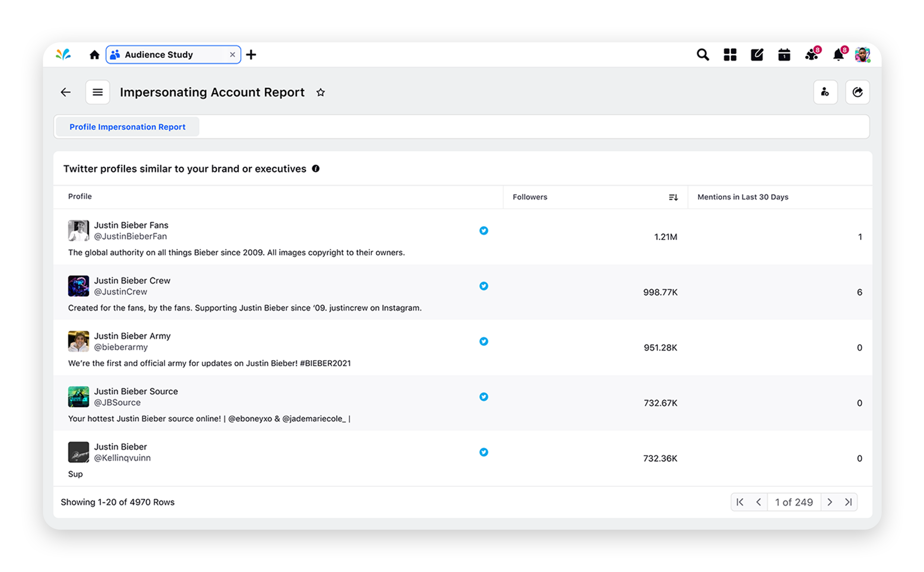
Task: Open the publishing Calendar icon
Action: point(784,55)
